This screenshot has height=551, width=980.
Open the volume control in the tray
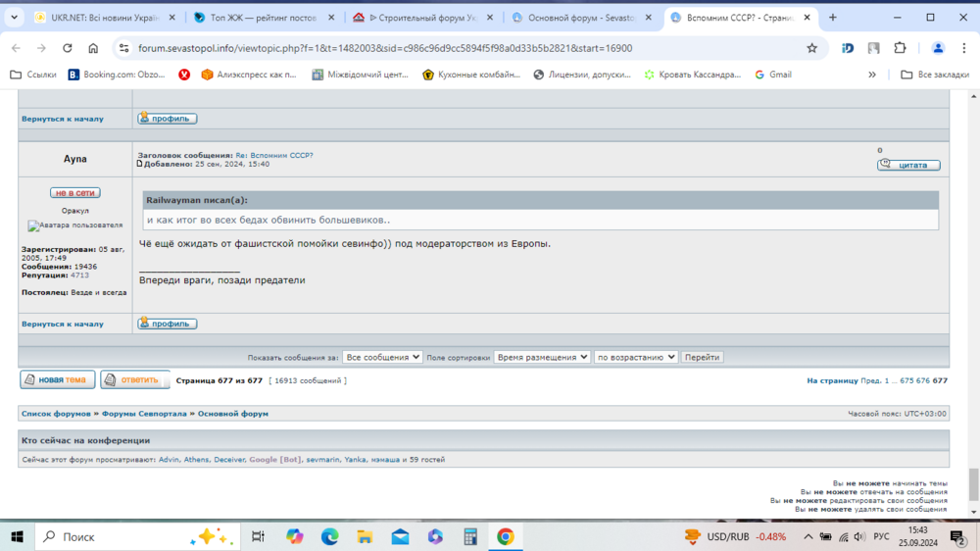click(x=860, y=536)
